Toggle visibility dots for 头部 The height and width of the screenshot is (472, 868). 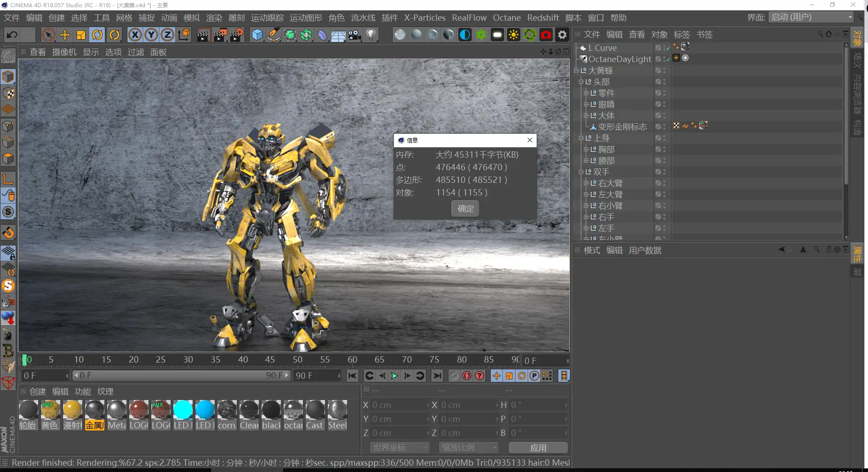point(664,82)
